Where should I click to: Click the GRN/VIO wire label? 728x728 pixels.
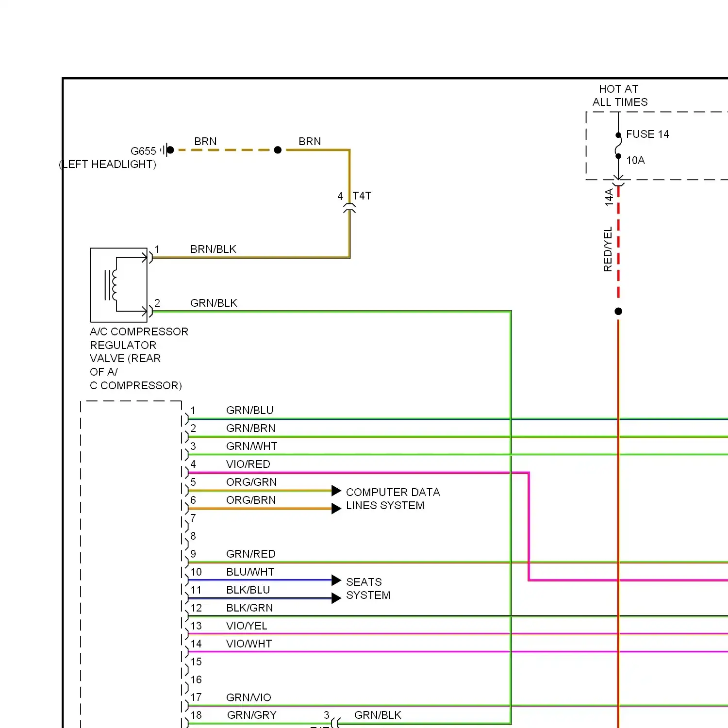pos(248,697)
